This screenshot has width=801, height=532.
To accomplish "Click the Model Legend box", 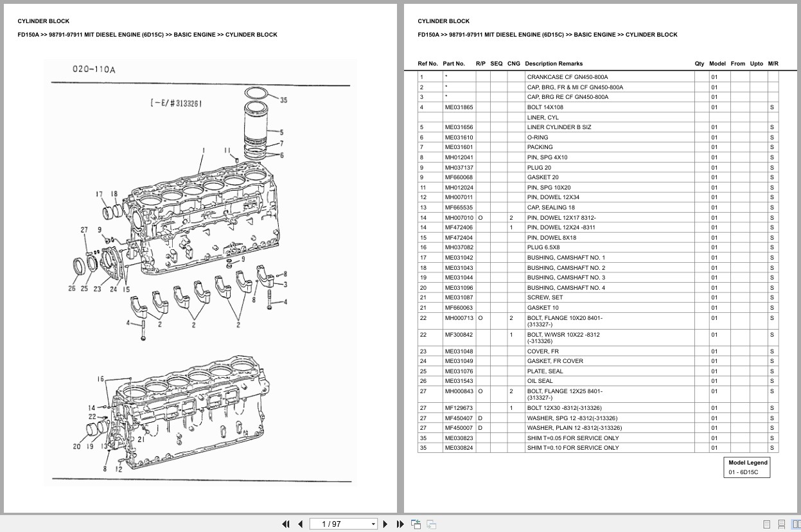I will tap(748, 467).
